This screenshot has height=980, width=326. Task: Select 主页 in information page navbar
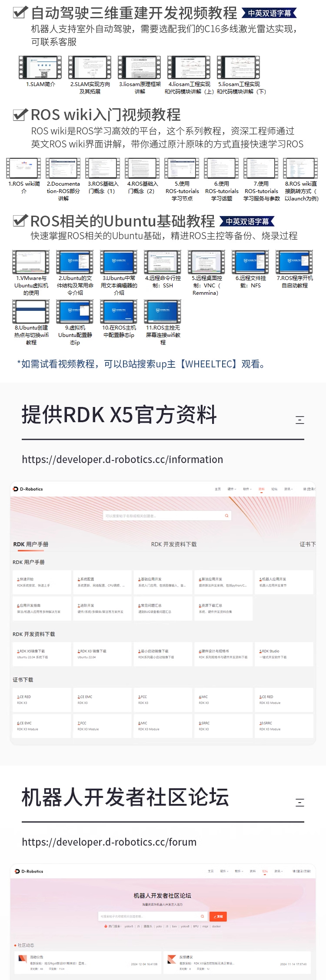point(218,489)
